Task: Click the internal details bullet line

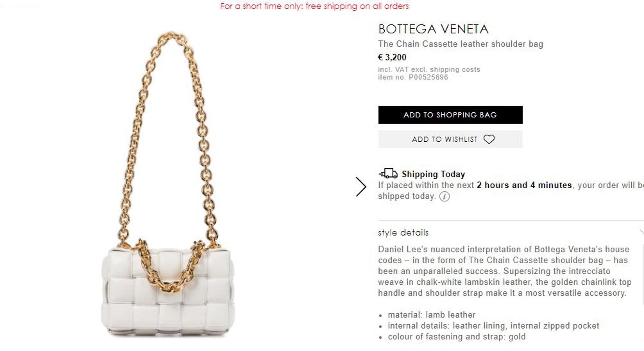Action: pyautogui.click(x=493, y=326)
